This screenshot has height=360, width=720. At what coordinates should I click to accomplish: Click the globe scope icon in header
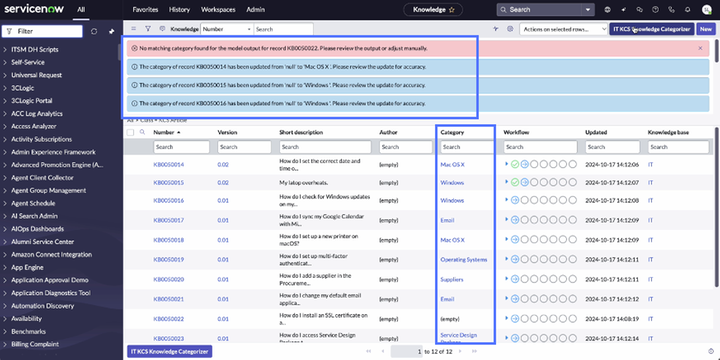[608, 9]
